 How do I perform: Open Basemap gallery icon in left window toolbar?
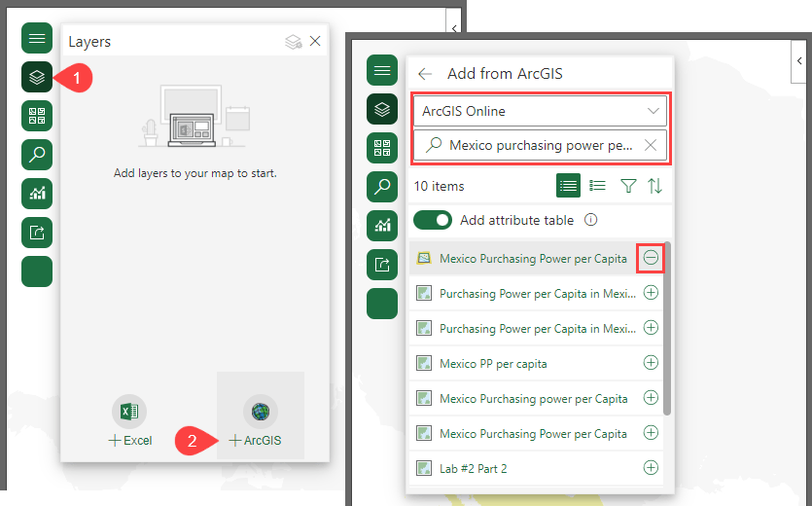pos(37,116)
